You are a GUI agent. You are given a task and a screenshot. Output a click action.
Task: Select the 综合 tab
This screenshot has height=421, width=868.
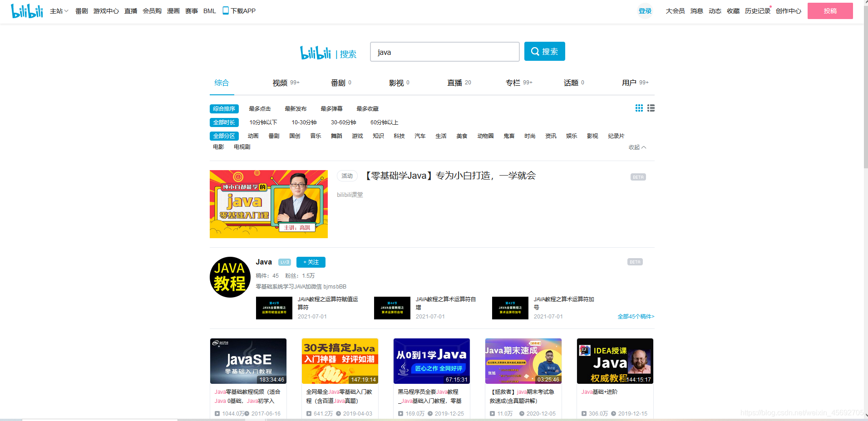tap(222, 83)
